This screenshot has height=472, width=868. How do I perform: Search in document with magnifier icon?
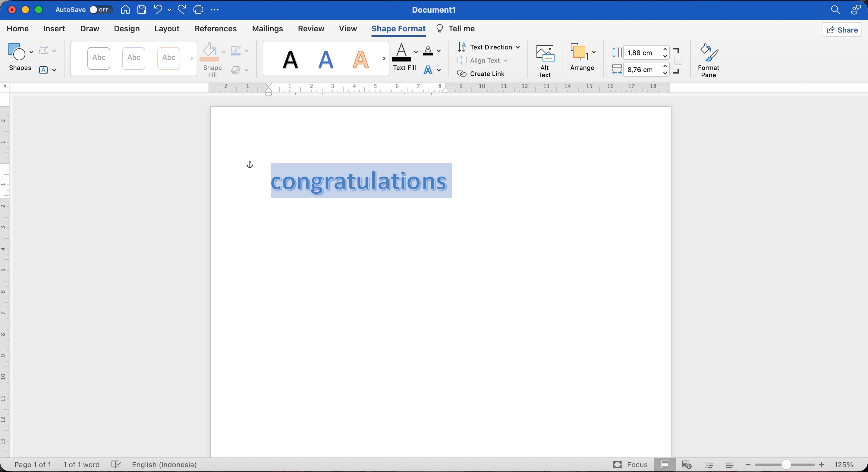click(835, 10)
